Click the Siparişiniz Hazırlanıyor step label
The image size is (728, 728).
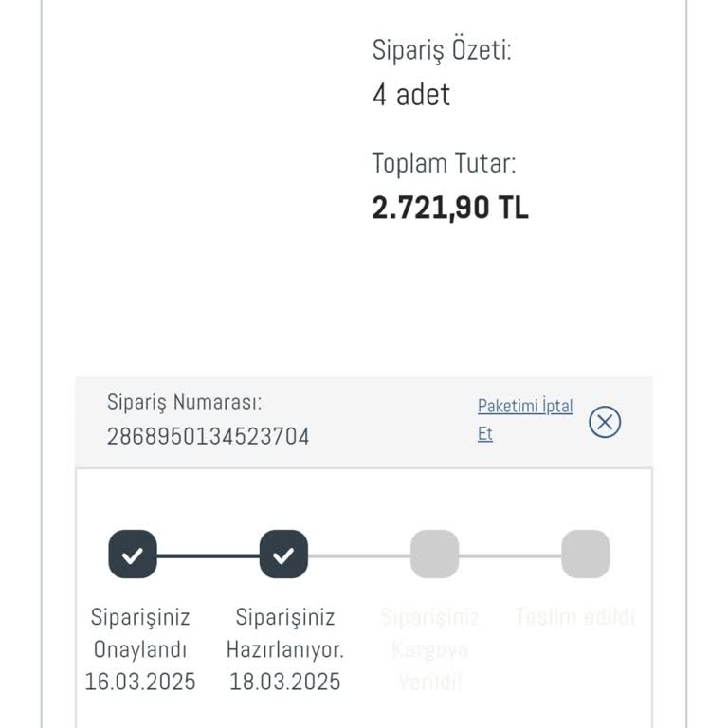(285, 633)
